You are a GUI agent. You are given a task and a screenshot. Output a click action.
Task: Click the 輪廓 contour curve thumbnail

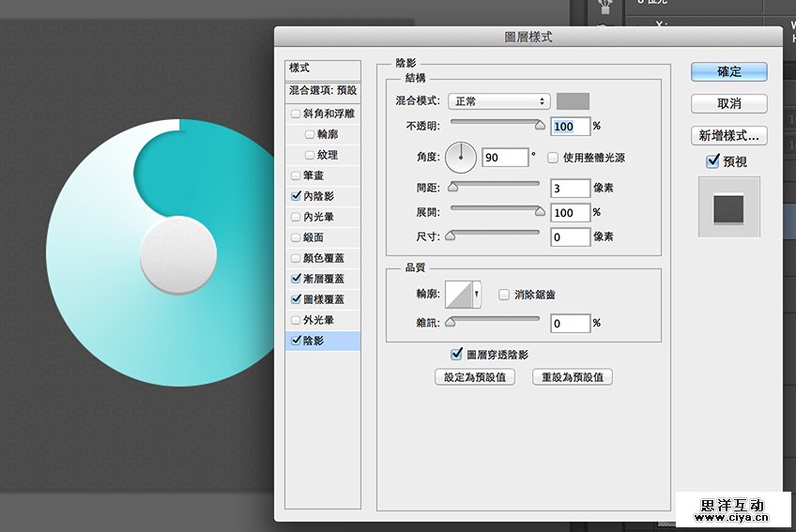(x=458, y=295)
